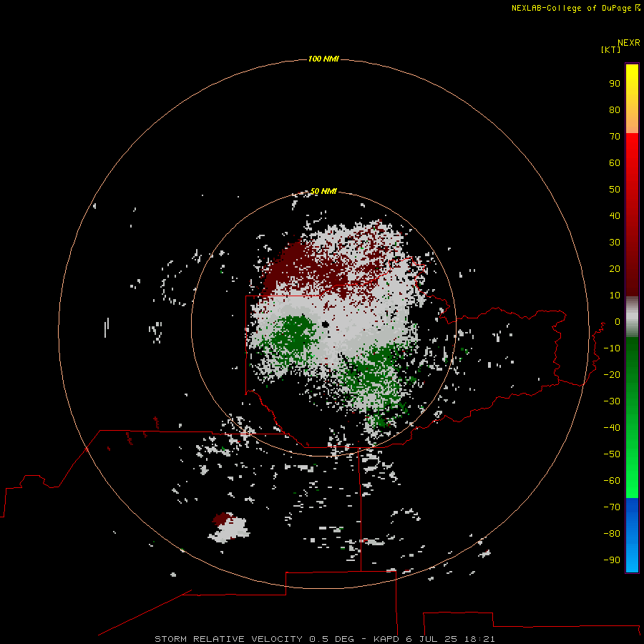
Task: Select the NEXR label above the color scale
Action: (628, 43)
